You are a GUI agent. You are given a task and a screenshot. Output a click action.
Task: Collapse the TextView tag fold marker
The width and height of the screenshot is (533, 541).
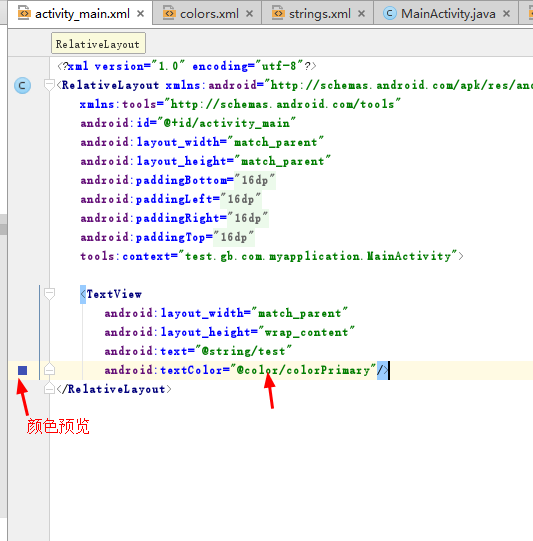point(50,294)
